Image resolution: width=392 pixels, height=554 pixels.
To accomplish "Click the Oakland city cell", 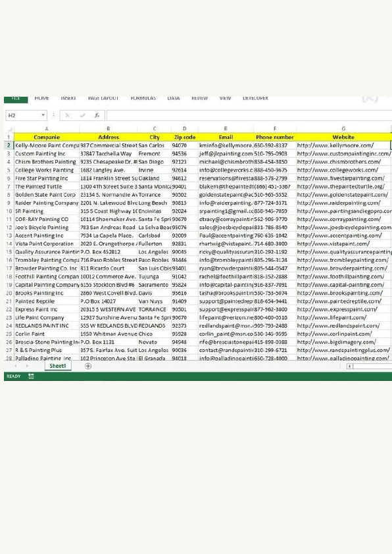I will pyautogui.click(x=155, y=178).
